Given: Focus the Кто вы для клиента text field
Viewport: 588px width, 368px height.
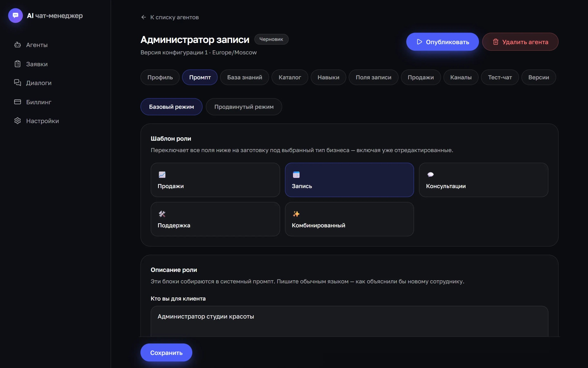Looking at the screenshot, I should click(349, 321).
